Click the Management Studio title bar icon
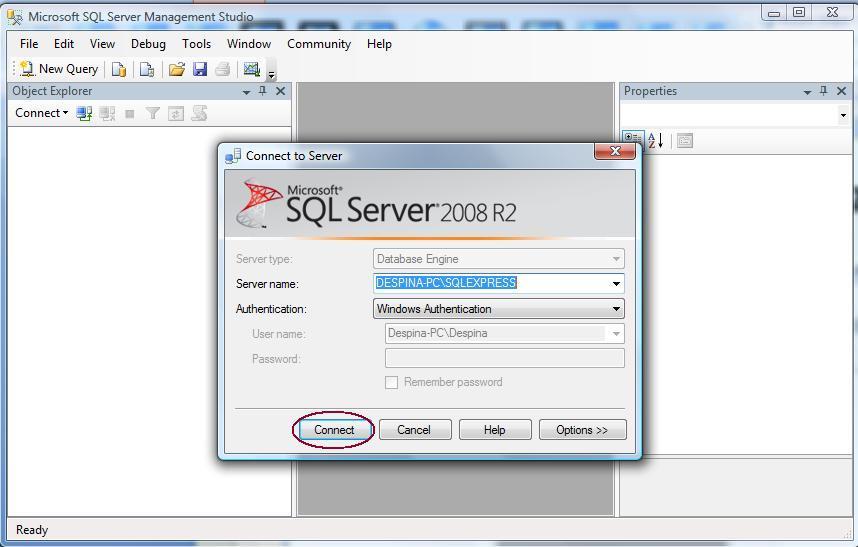 [15, 17]
